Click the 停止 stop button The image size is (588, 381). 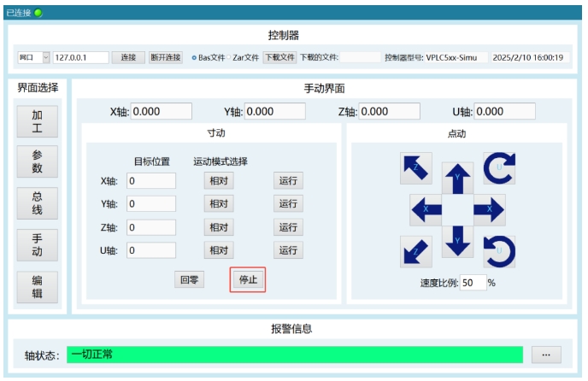tap(248, 279)
